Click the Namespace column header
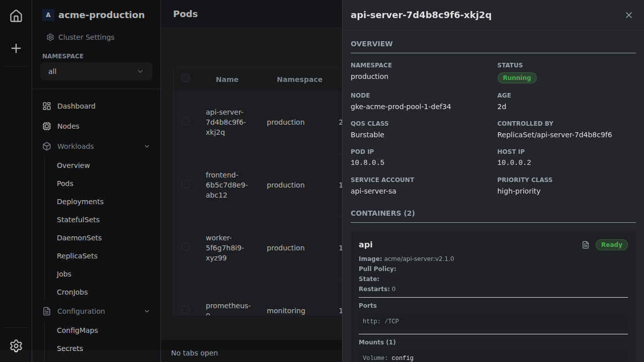 (299, 79)
